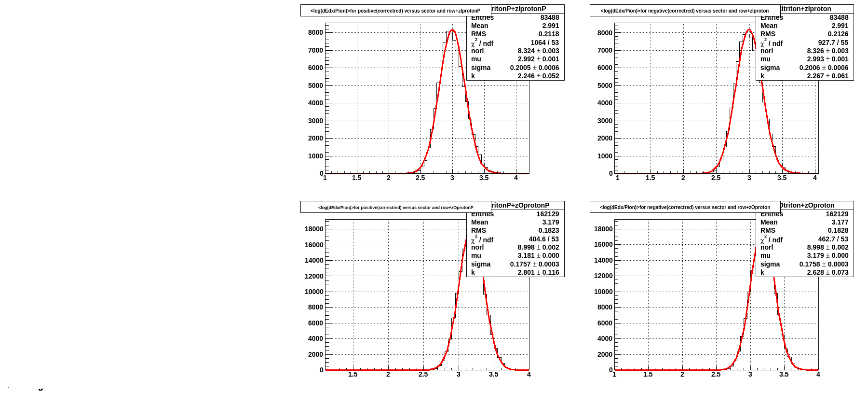This screenshot has height=393, width=868.
Task: Click norl value '8.326 ± 0.003'
Action: tap(827, 51)
